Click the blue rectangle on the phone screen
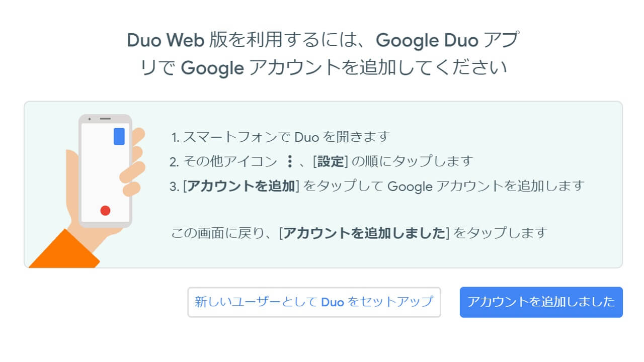Viewport: 644px width, 362px height. (119, 136)
